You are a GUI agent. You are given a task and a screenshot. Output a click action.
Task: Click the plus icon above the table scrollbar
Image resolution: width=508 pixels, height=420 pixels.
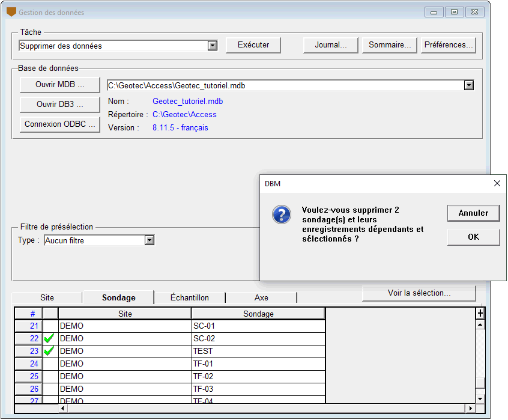tap(480, 314)
